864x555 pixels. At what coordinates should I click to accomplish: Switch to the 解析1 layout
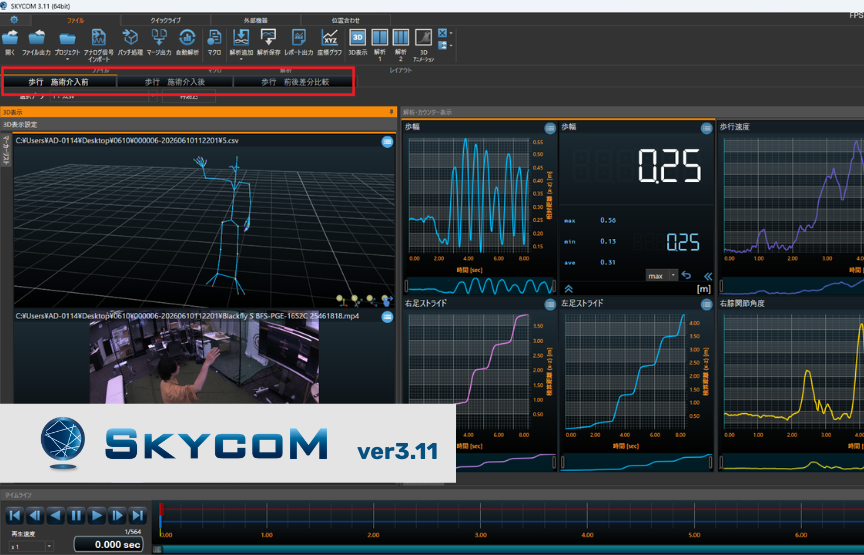380,37
